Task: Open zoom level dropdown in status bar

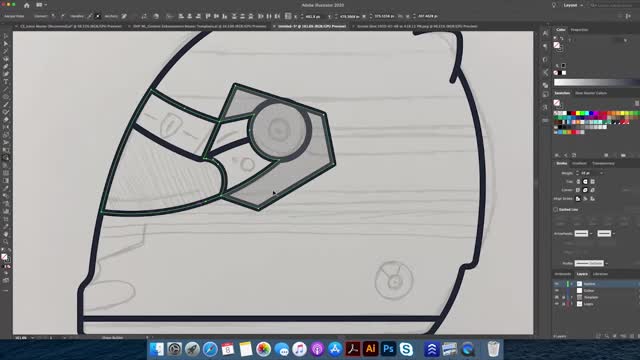Action: click(33, 338)
